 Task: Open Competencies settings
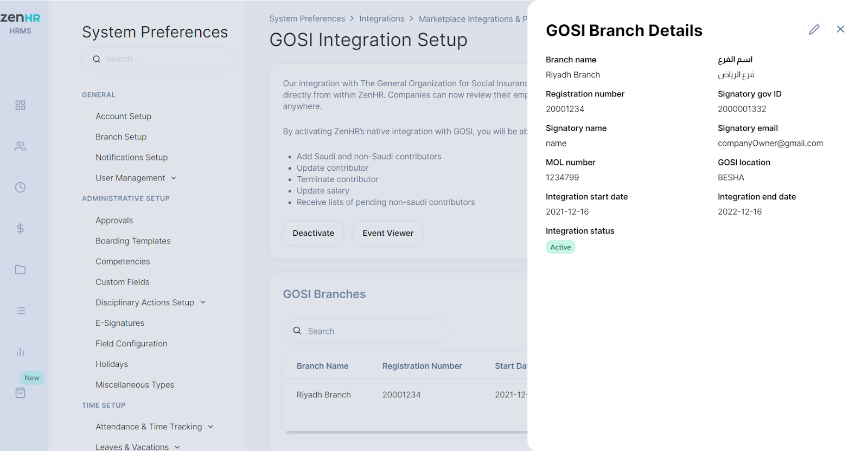pos(123,261)
